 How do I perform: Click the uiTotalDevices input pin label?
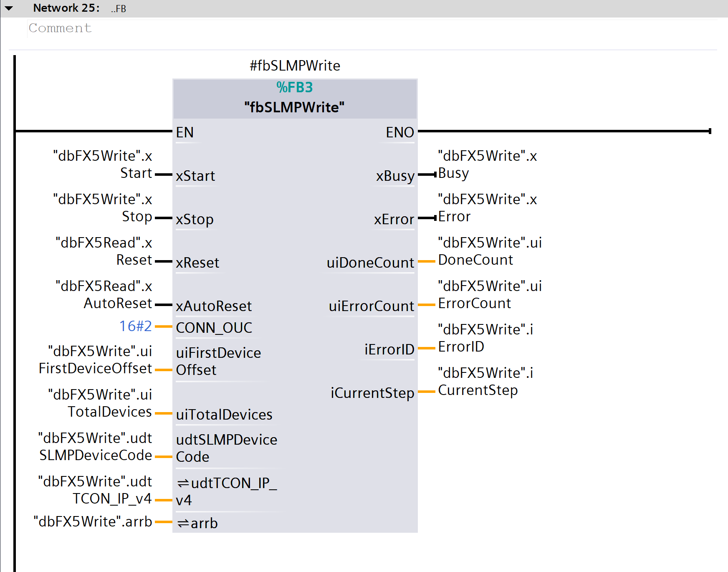click(x=224, y=415)
